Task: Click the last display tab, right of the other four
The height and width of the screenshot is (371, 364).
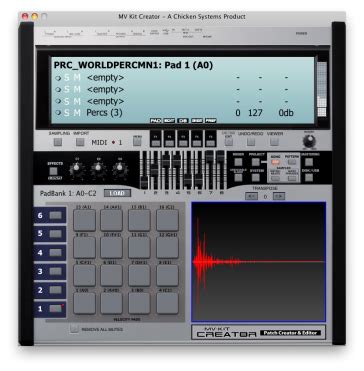Action: pyautogui.click(x=210, y=121)
